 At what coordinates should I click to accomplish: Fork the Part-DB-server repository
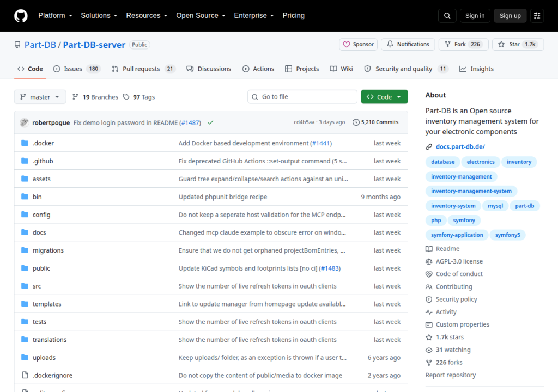pyautogui.click(x=463, y=45)
